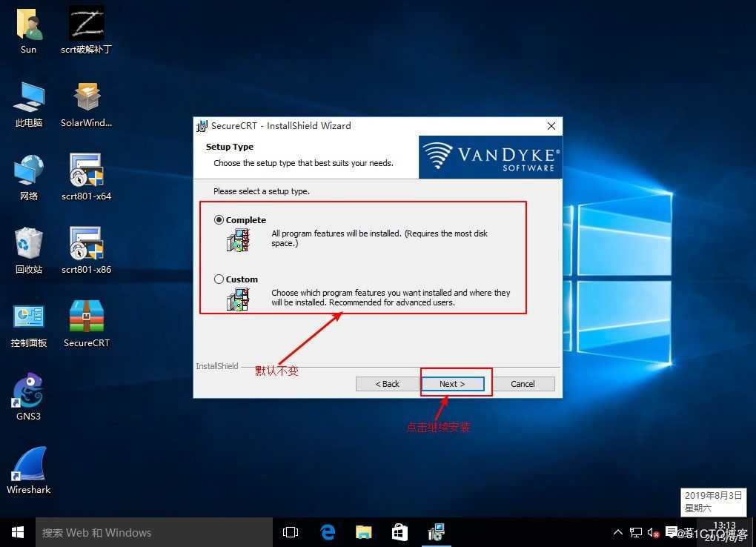Click the installer icon in the title bar
The height and width of the screenshot is (547, 756).
202,126
